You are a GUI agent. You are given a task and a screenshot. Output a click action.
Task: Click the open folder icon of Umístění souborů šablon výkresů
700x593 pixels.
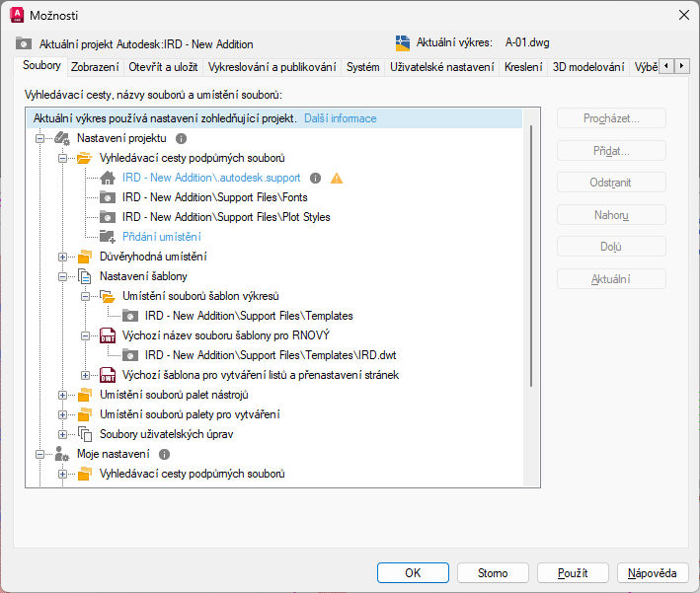(x=108, y=296)
